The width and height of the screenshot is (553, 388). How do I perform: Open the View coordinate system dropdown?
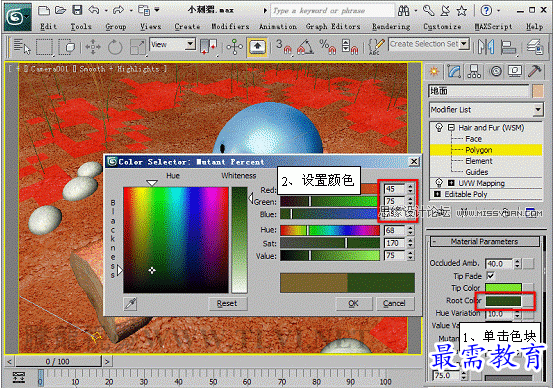point(190,44)
